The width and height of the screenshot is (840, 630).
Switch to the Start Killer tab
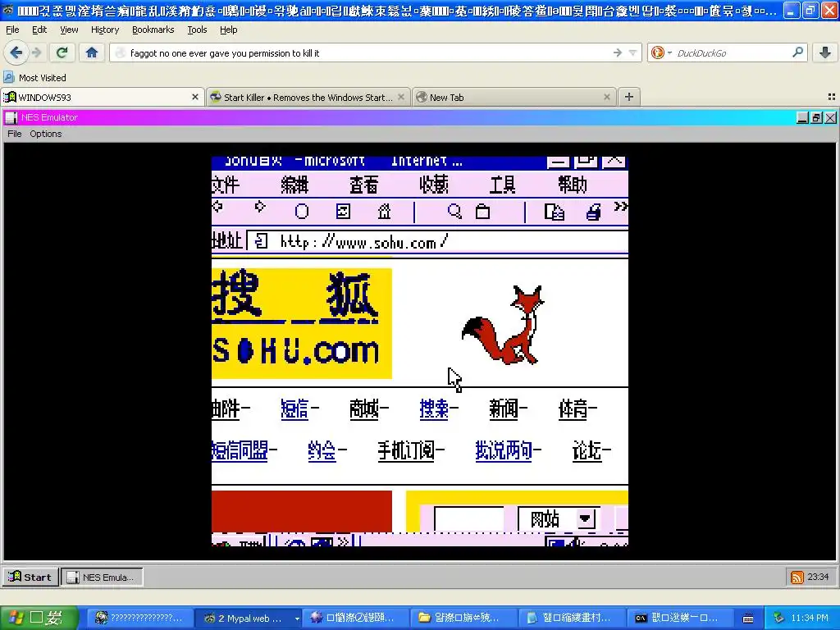(308, 97)
